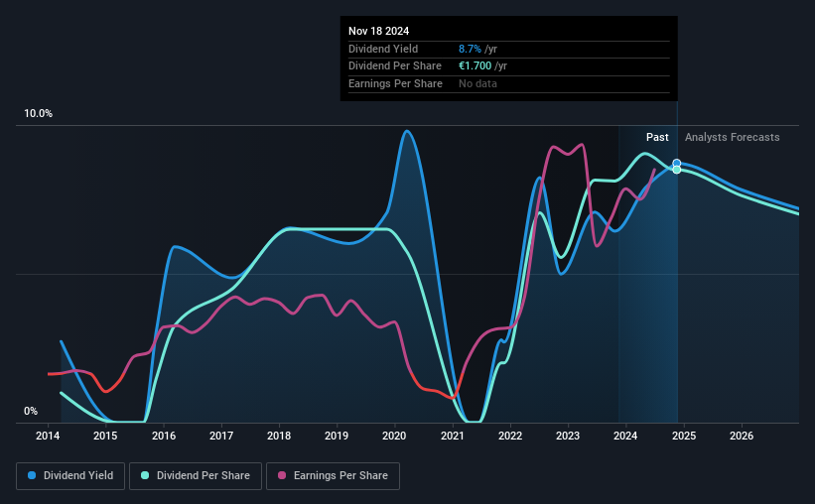The image size is (815, 504).
Task: Click the Nov 18 2024 tooltip date header
Action: [378, 31]
